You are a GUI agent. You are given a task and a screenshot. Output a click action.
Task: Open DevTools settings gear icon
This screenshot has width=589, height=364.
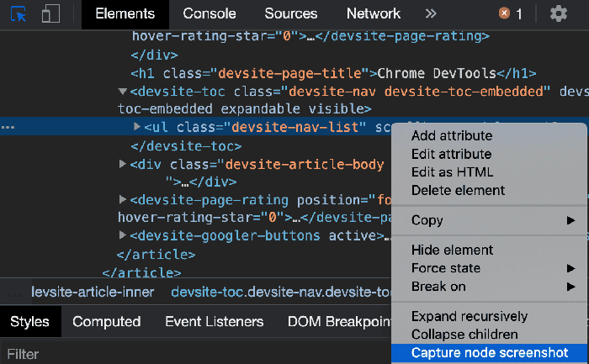559,13
